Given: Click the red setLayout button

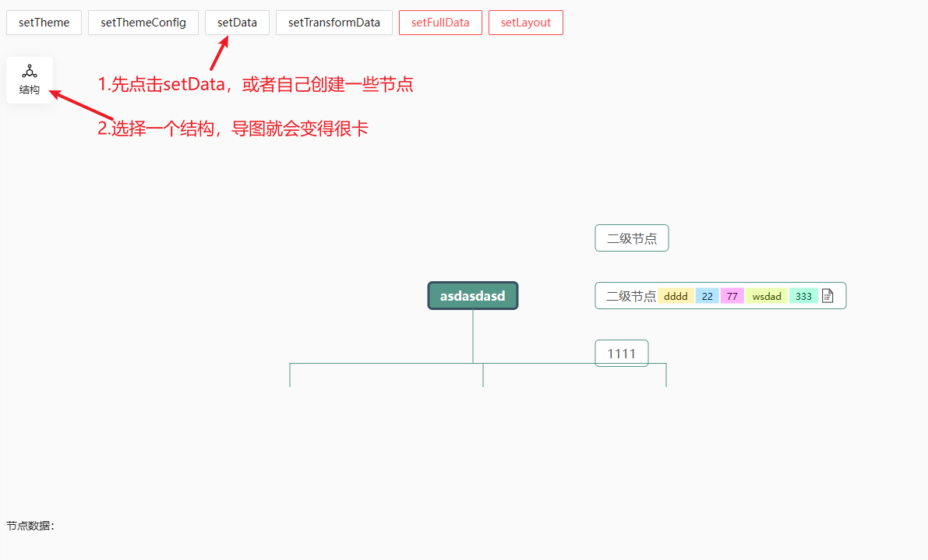Looking at the screenshot, I should tap(526, 23).
